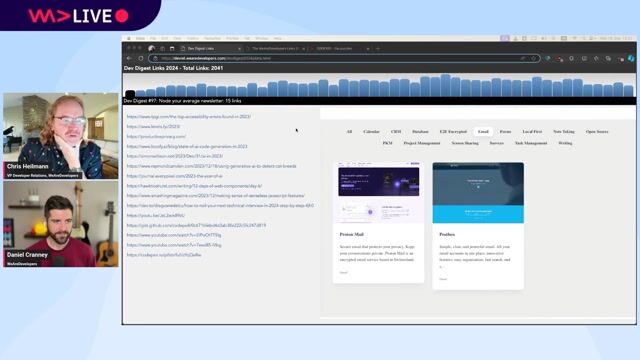Screen dimensions: 640x360
Task: Click Daniel Cranney's video feed
Action: (x=61, y=224)
